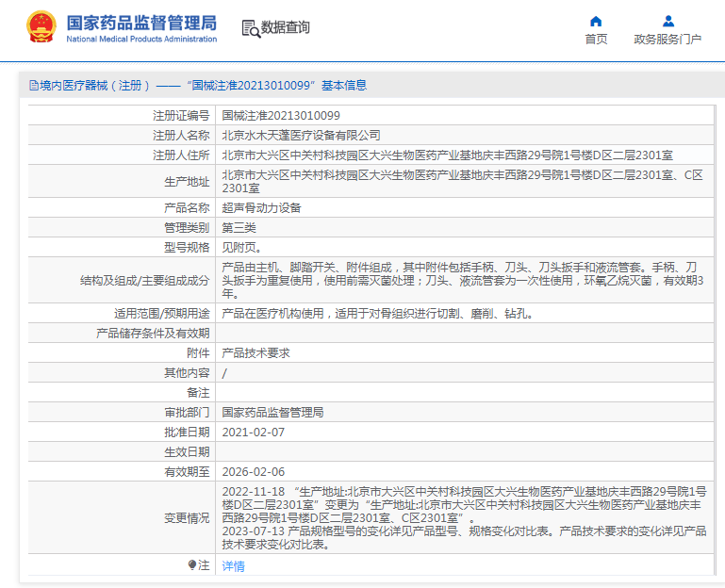Click the 注册人住所 address value
The height and width of the screenshot is (588, 725).
click(x=448, y=155)
